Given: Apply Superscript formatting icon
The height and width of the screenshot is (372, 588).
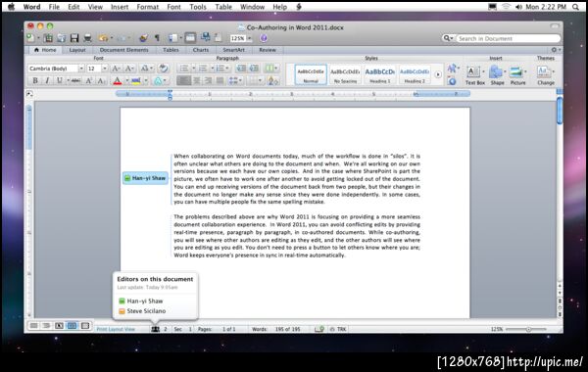Looking at the screenshot, I should click(x=89, y=80).
